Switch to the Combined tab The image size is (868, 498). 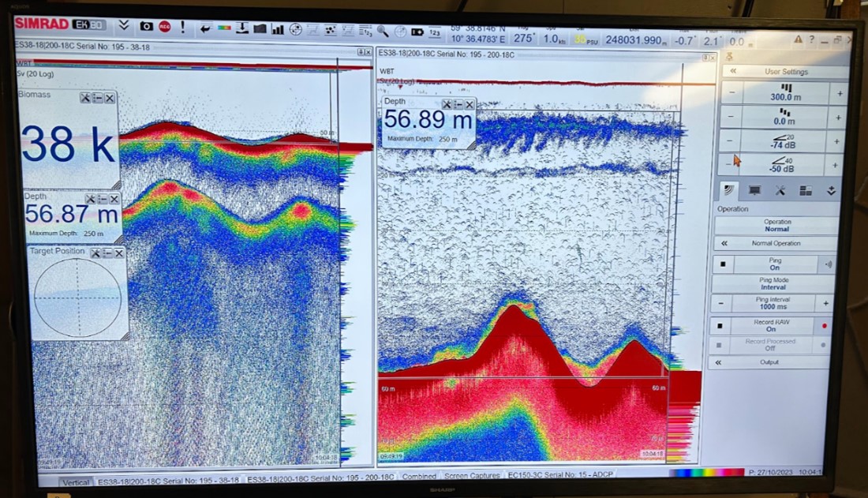tap(419, 477)
